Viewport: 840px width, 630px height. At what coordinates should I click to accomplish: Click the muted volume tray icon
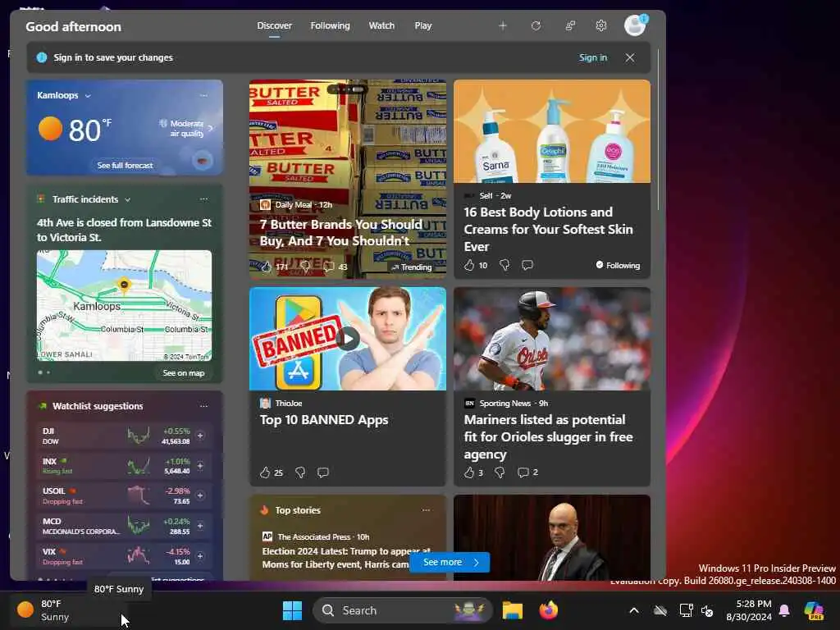click(707, 610)
